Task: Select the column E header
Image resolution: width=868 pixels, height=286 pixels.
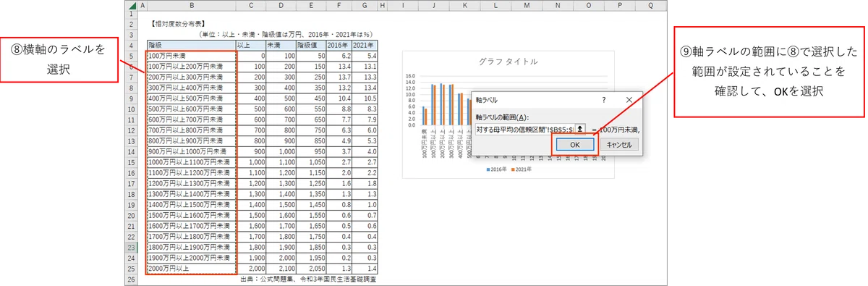Action: tap(310, 6)
